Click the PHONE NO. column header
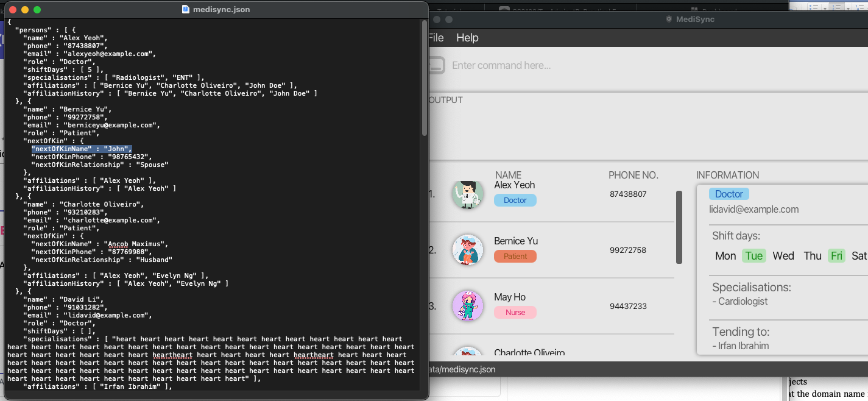The width and height of the screenshot is (868, 401). (x=633, y=175)
